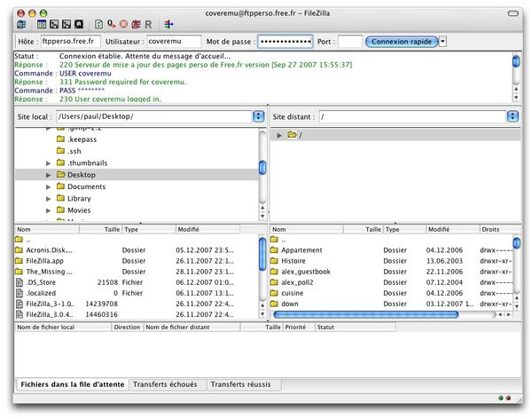
Task: Sort remote files by Taille column
Action: tap(363, 229)
